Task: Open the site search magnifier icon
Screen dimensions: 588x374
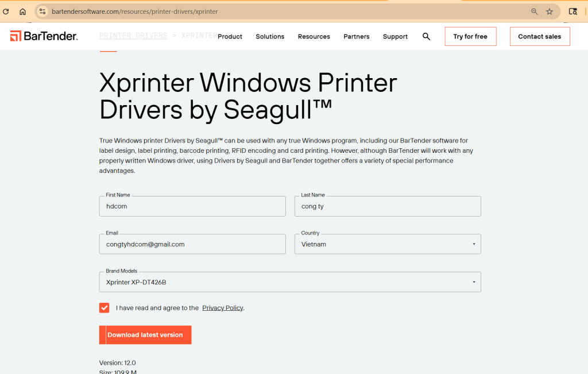Action: 426,36
